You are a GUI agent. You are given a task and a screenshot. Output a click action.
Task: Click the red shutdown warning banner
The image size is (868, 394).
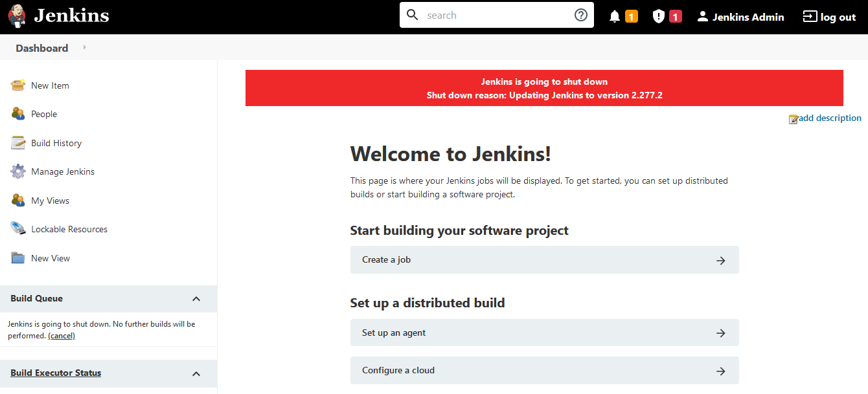(544, 88)
